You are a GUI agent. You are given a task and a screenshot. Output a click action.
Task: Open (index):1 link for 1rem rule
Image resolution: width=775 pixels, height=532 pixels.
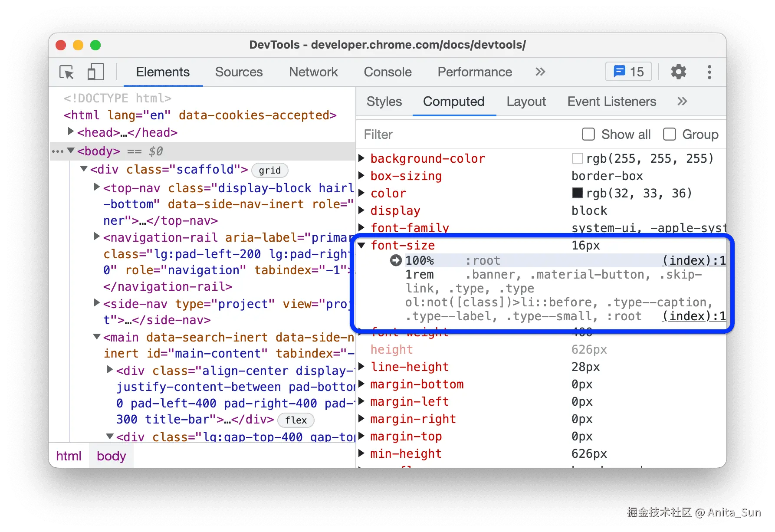coord(694,316)
